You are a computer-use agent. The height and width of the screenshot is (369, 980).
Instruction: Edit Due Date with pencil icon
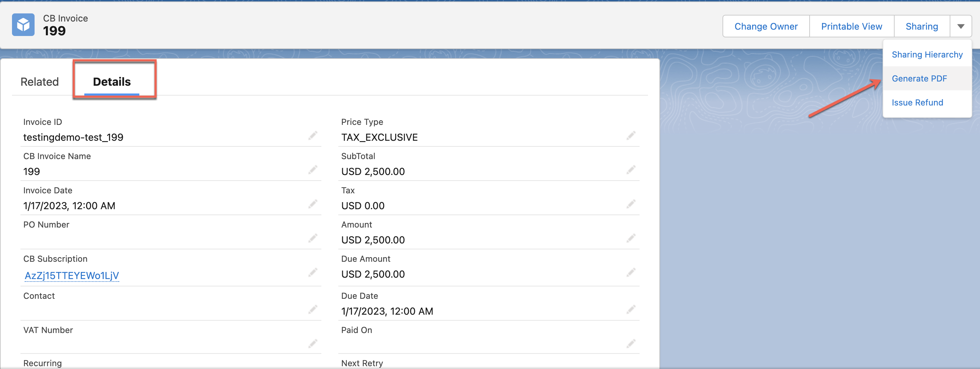point(631,310)
